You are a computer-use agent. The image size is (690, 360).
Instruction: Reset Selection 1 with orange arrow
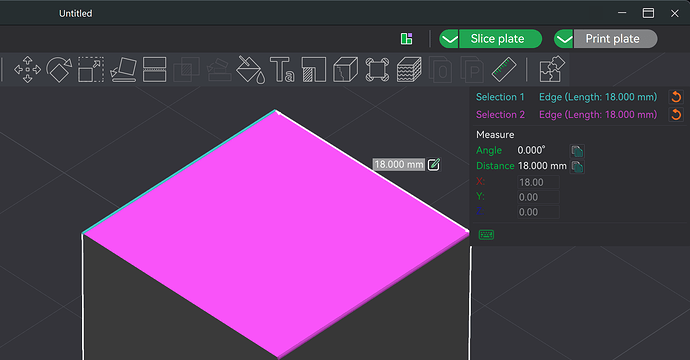tap(676, 97)
